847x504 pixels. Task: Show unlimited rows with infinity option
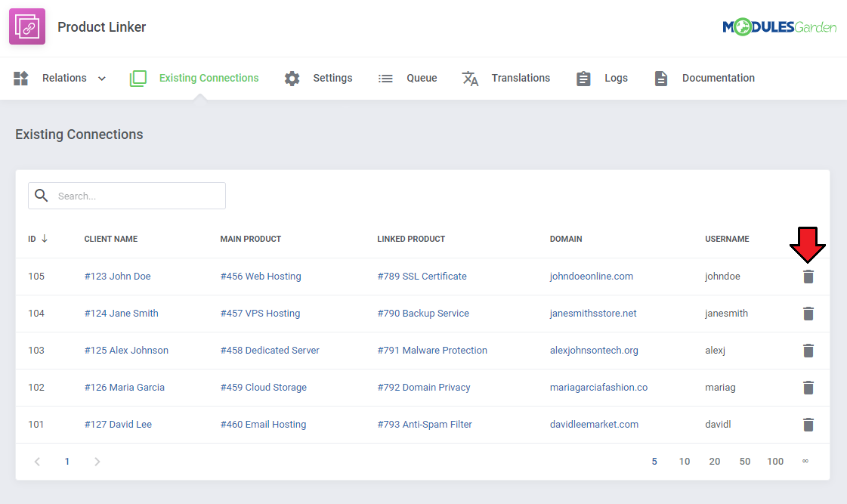click(x=805, y=461)
